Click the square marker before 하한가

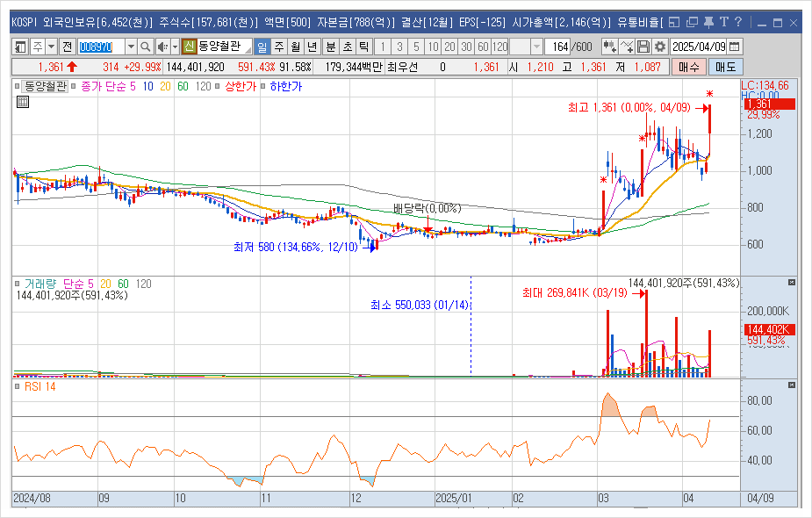click(262, 87)
